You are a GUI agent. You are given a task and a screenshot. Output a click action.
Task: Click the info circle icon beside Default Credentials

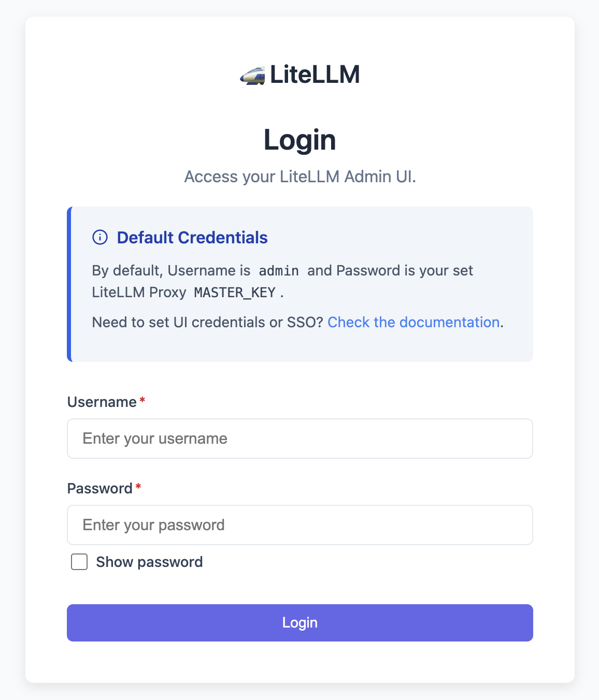pyautogui.click(x=99, y=238)
